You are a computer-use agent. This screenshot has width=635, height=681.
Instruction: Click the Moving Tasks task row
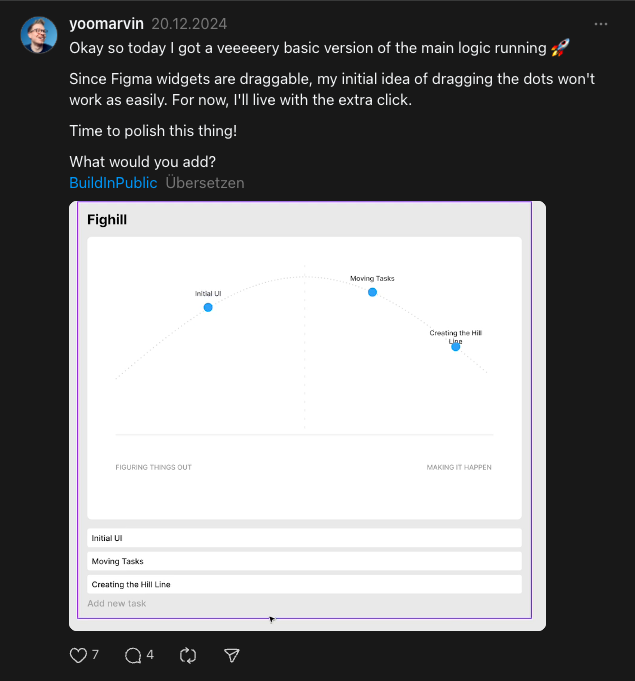[x=304, y=561]
